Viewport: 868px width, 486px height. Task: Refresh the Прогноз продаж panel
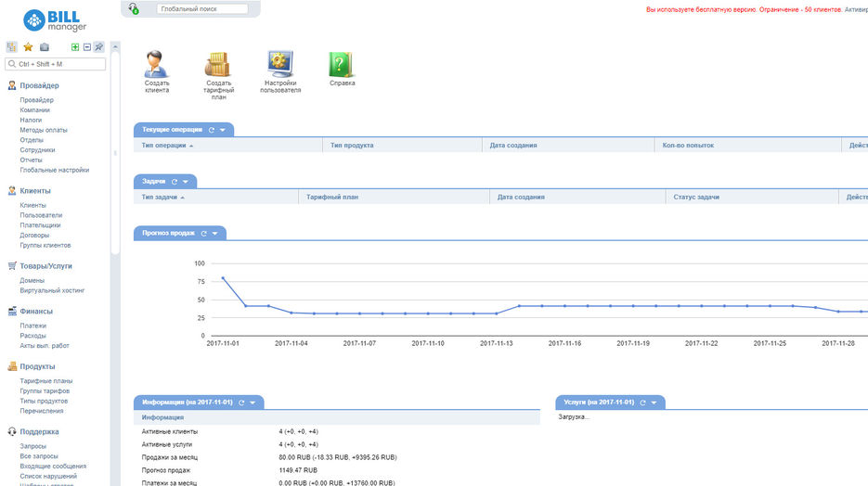click(203, 234)
